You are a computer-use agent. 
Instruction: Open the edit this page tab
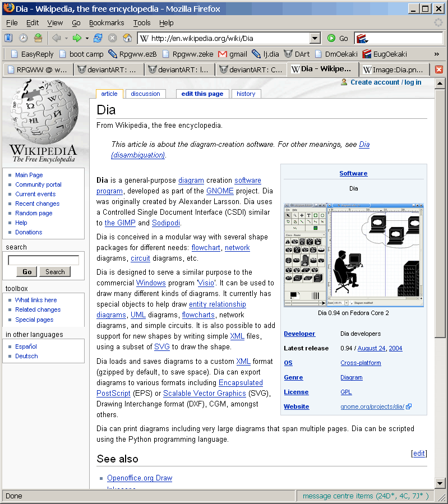click(202, 94)
